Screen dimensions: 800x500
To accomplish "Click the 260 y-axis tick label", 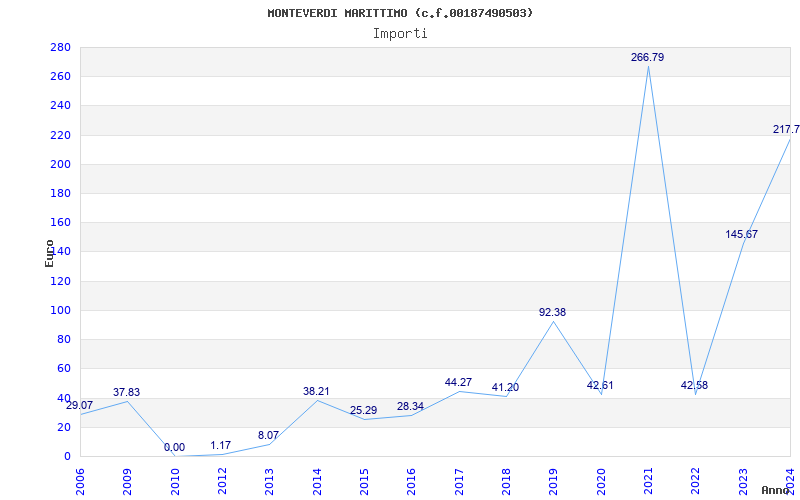I will pyautogui.click(x=60, y=77).
